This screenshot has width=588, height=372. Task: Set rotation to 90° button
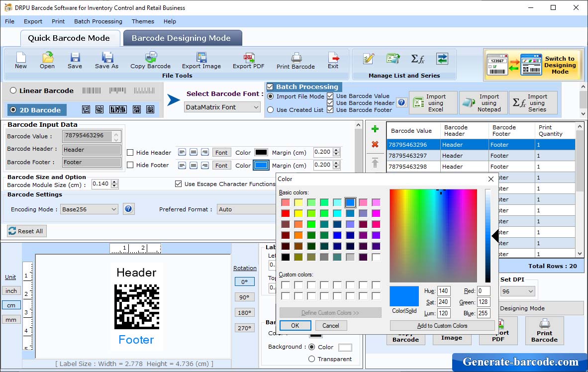click(244, 297)
